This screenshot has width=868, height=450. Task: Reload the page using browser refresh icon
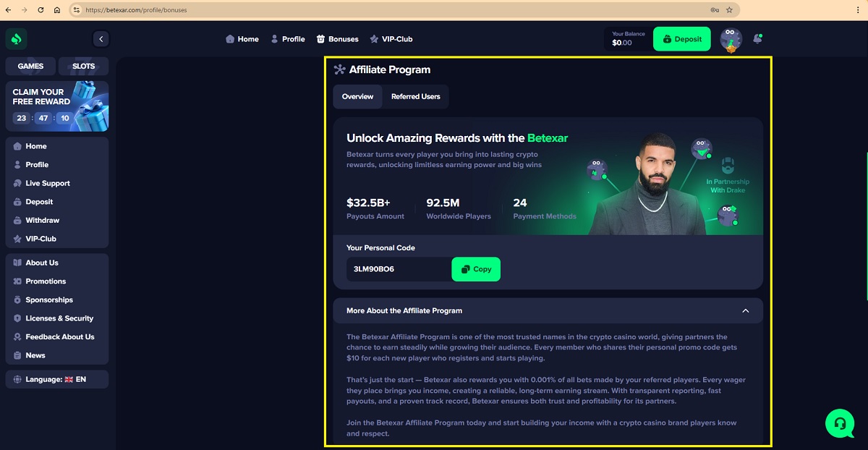pyautogui.click(x=40, y=10)
